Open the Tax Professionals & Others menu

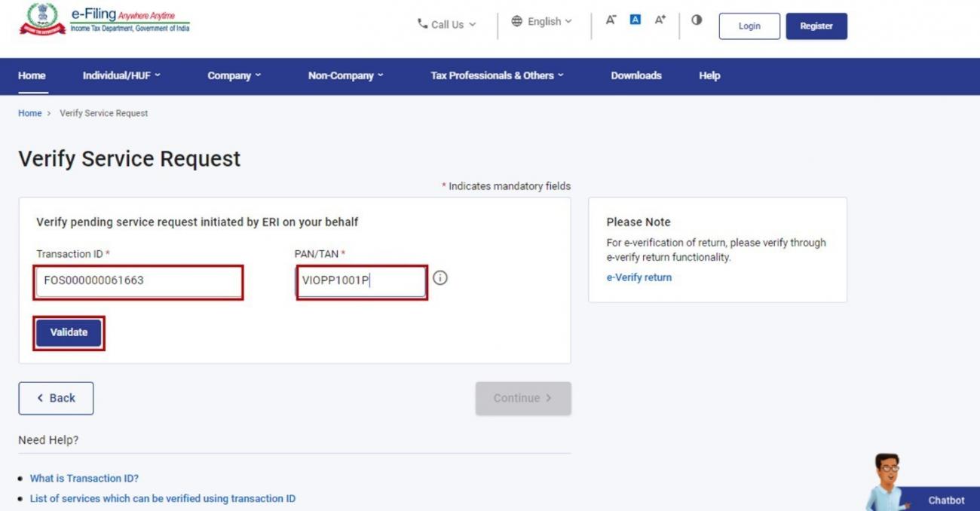[496, 75]
